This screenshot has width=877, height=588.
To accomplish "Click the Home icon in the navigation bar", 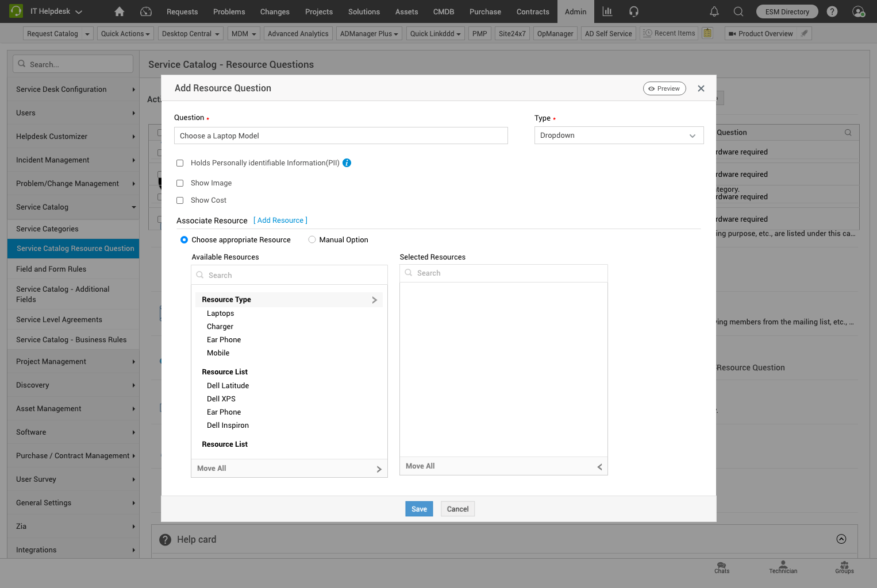I will (x=119, y=11).
